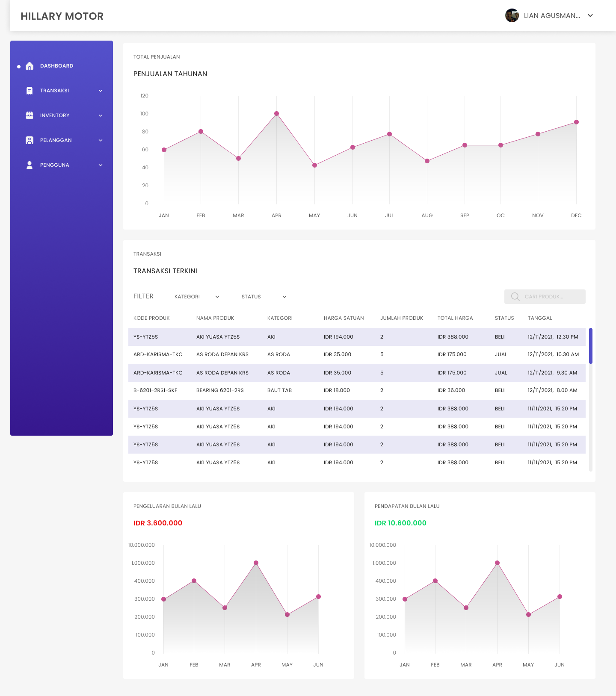Expand the Inventory sidebar chevron
Viewport: 616px width, 696px height.
pyautogui.click(x=101, y=115)
